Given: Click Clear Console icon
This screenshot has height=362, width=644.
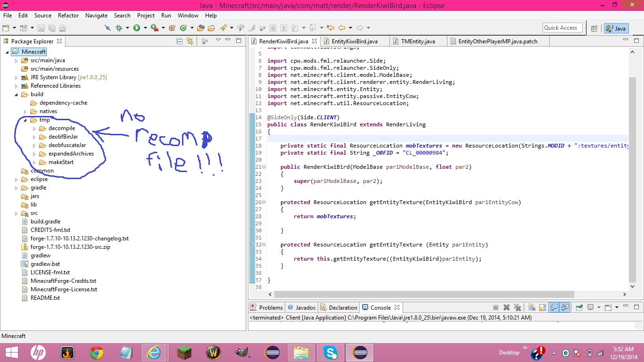Looking at the screenshot, I should coord(532,307).
